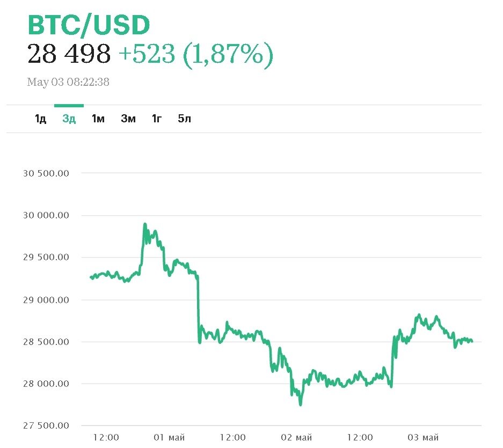The width and height of the screenshot is (503, 448).
Task: Click the 01 май date marker
Action: pyautogui.click(x=169, y=437)
